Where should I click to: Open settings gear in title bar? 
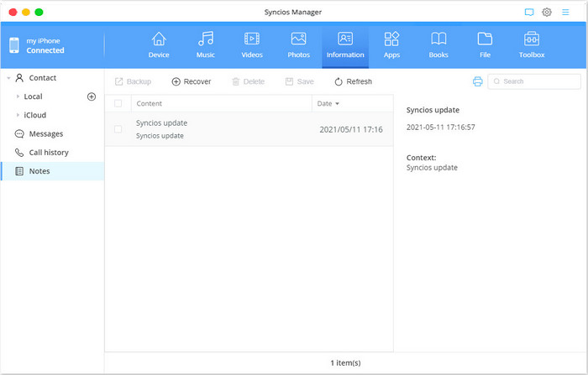click(547, 12)
